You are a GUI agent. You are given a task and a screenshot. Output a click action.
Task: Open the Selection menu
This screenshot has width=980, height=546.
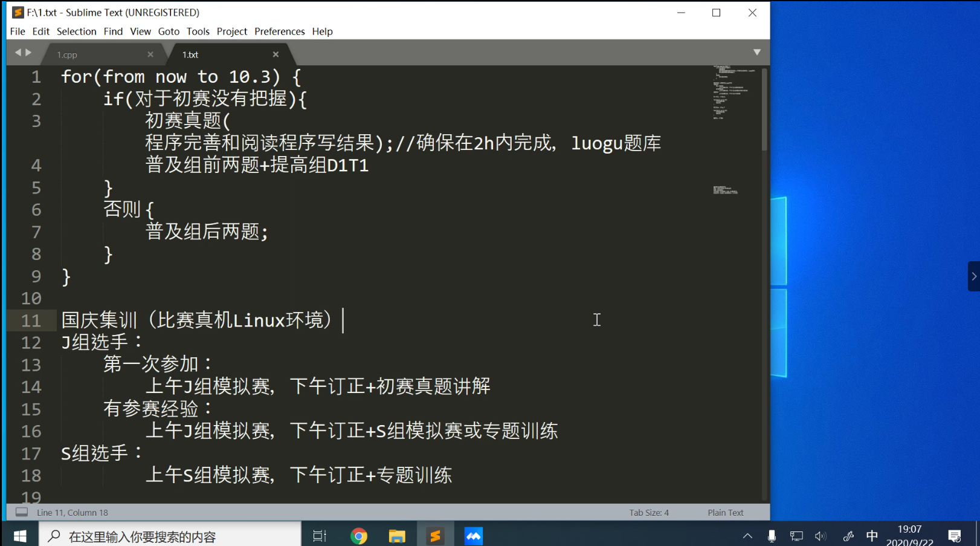tap(77, 31)
